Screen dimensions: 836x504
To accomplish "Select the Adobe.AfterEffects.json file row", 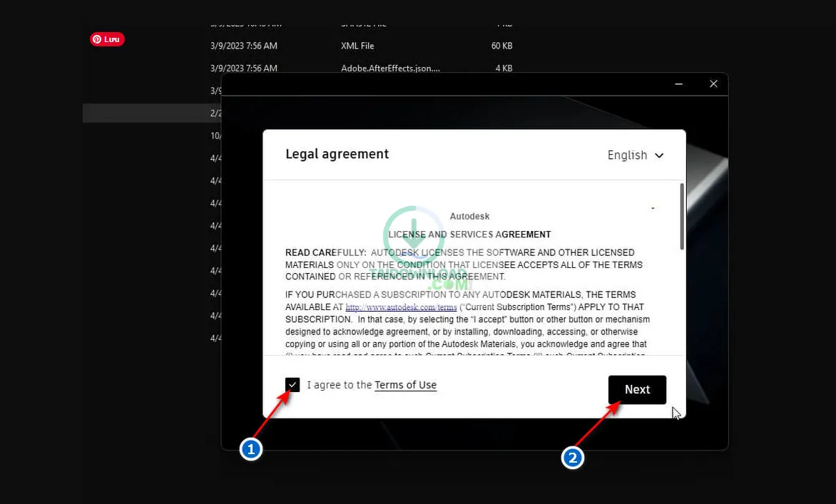I will [x=390, y=68].
